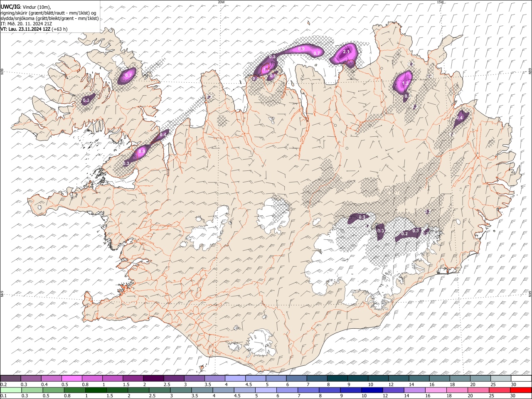Screen dimensions: 532x399
Task: Select the palest green 0.1 swatch in lower legend
Action: [x=11, y=390]
